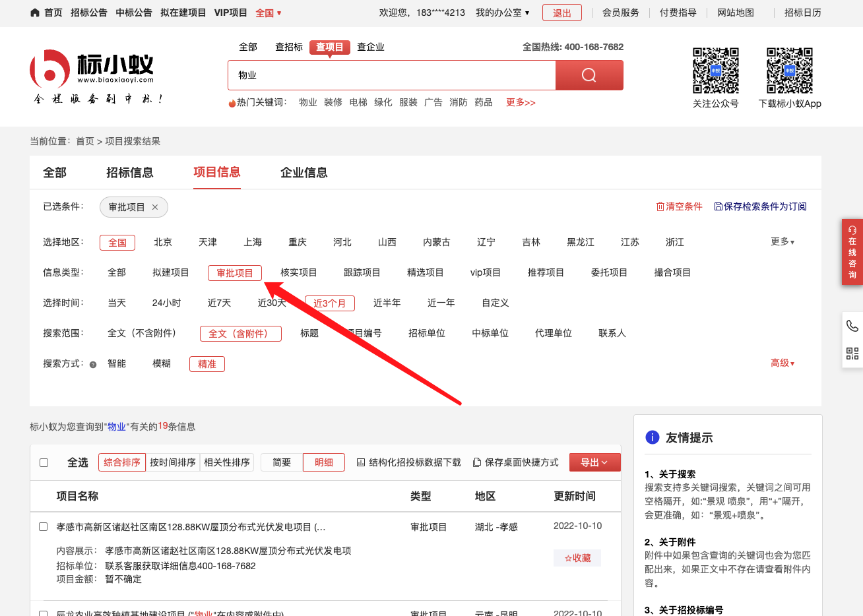The image size is (863, 616).
Task: Open the phone contact icon on sidebar
Action: [x=852, y=326]
